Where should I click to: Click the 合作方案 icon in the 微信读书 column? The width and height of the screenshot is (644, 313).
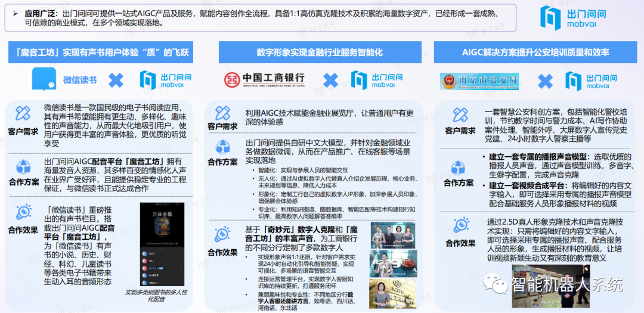[x=23, y=167]
